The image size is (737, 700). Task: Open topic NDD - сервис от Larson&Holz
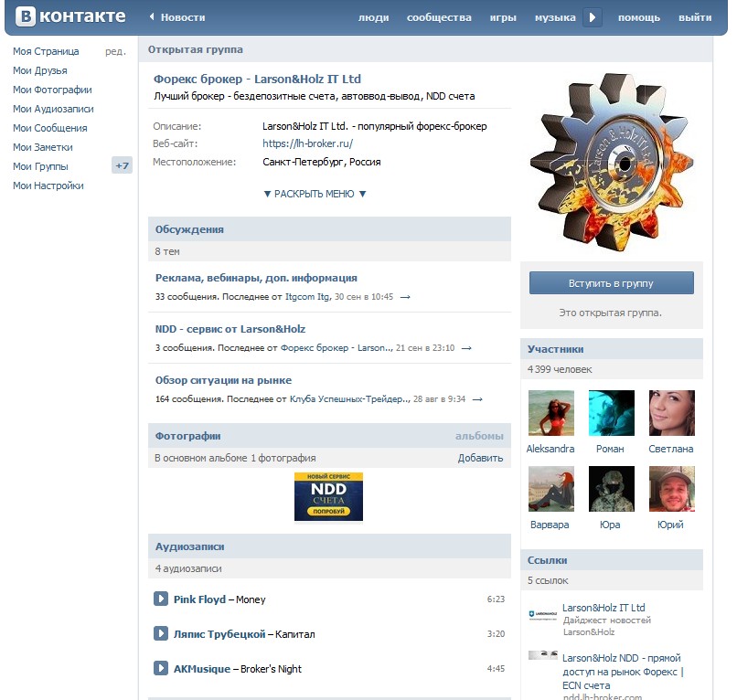[230, 329]
